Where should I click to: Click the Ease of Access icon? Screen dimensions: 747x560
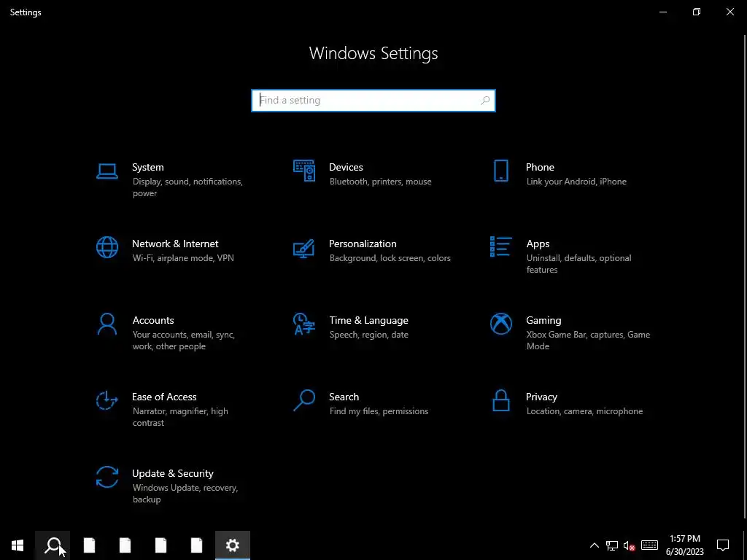107,400
